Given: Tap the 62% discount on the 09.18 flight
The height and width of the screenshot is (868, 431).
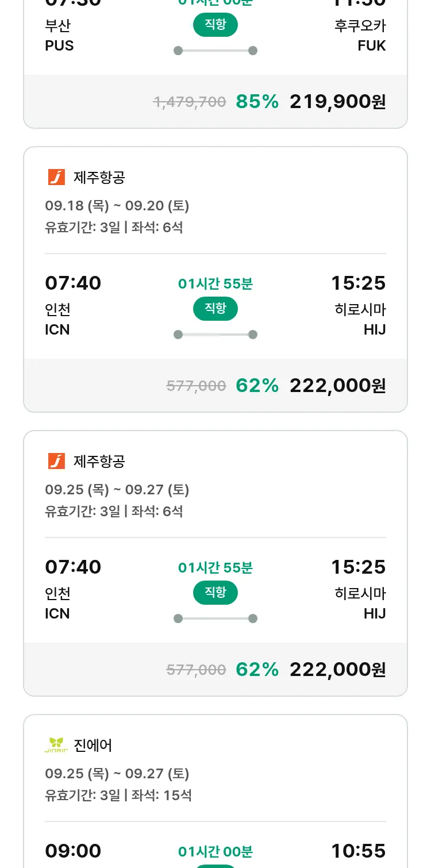Looking at the screenshot, I should pos(257,386).
